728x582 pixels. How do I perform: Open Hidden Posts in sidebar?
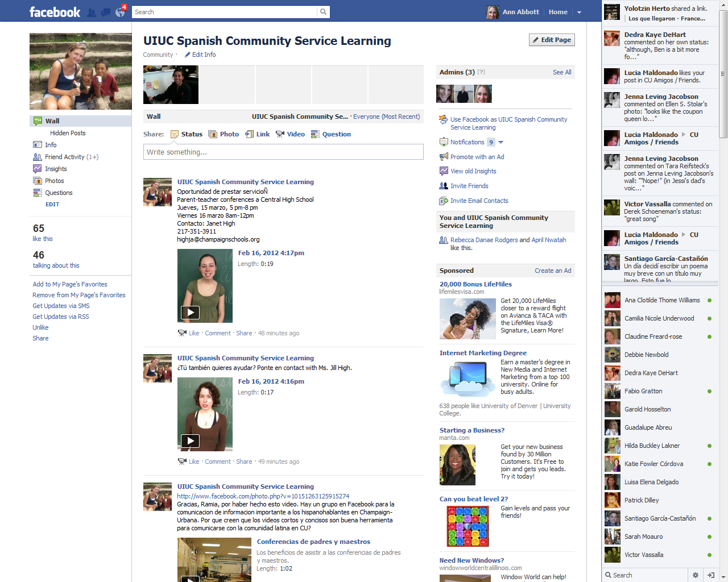(68, 133)
